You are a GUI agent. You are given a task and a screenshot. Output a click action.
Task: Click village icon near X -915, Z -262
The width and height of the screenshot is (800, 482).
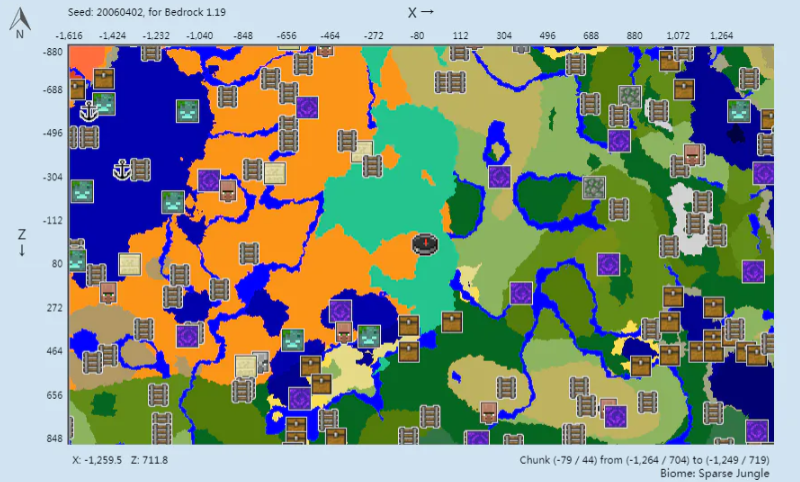228,190
